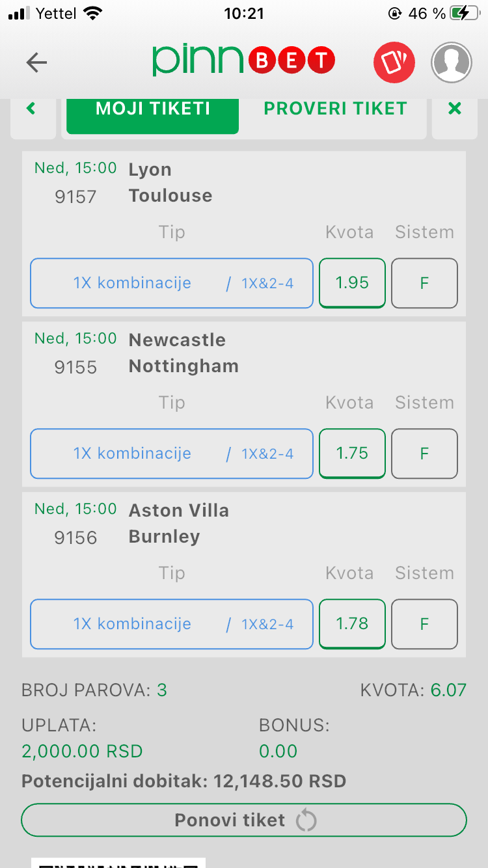
Task: Tap the 1.95 odds box
Action: tap(352, 283)
